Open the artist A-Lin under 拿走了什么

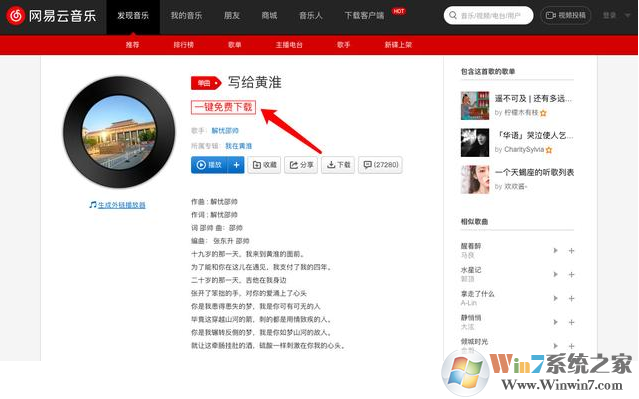pyautogui.click(x=469, y=303)
